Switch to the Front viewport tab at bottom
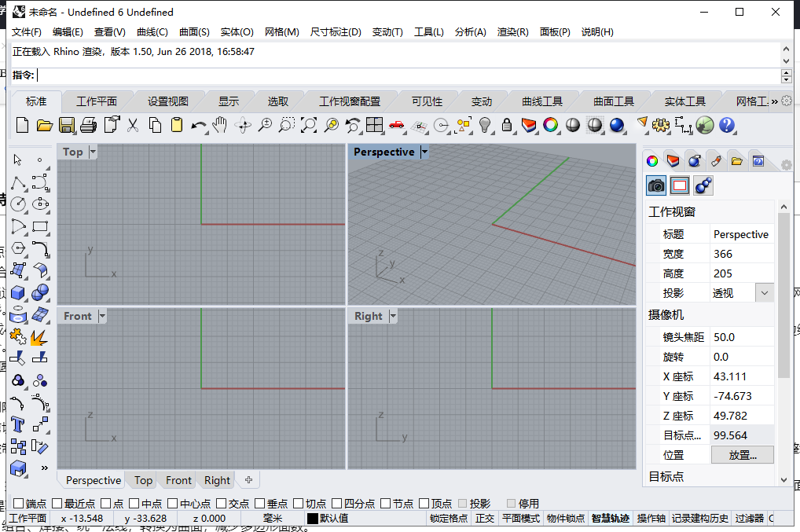Image resolution: width=800 pixels, height=532 pixels. (178, 480)
